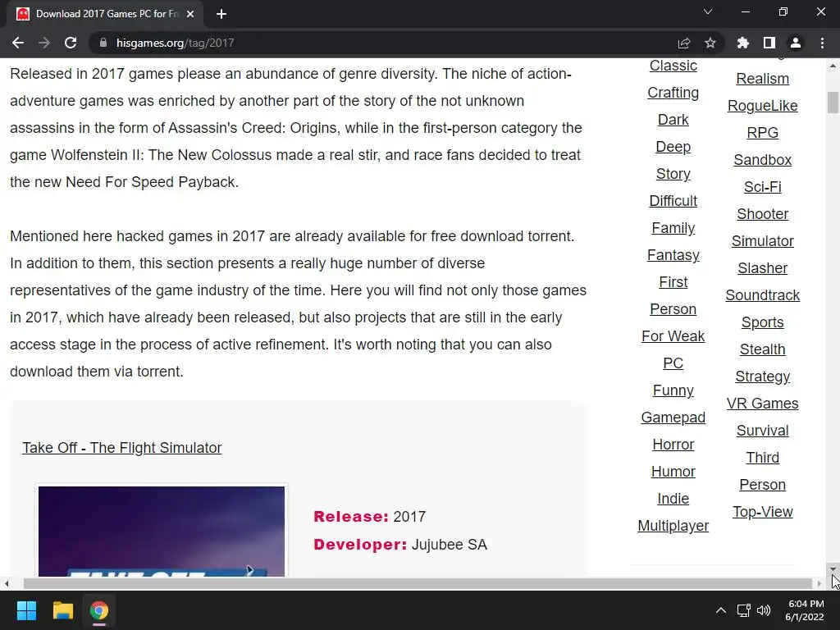This screenshot has width=840, height=630.
Task: Browse the Horror tag
Action: point(673,445)
